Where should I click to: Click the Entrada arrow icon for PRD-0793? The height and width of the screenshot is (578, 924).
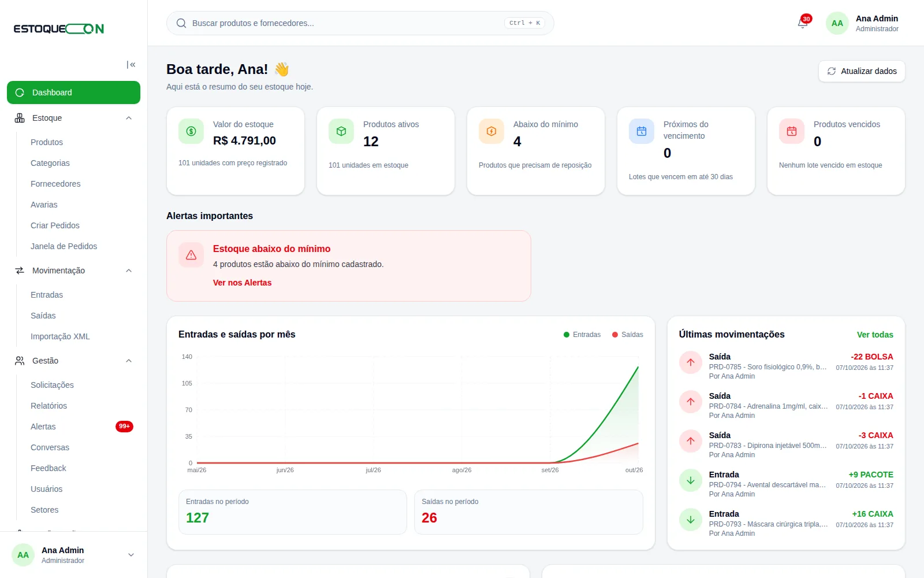click(691, 520)
